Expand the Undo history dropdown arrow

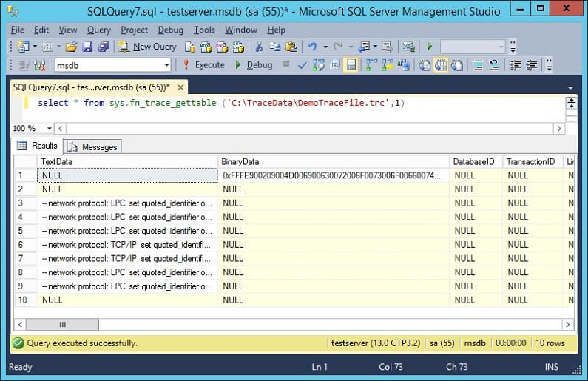(325, 47)
